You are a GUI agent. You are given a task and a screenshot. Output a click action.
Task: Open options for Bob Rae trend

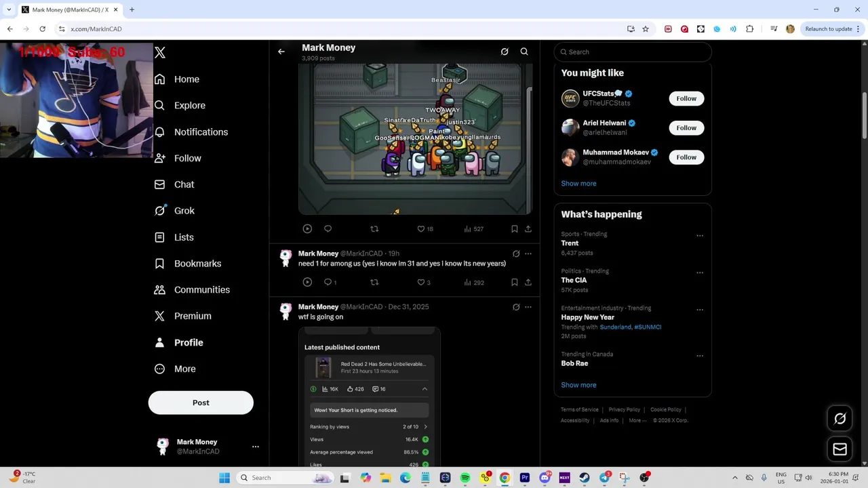click(x=700, y=356)
